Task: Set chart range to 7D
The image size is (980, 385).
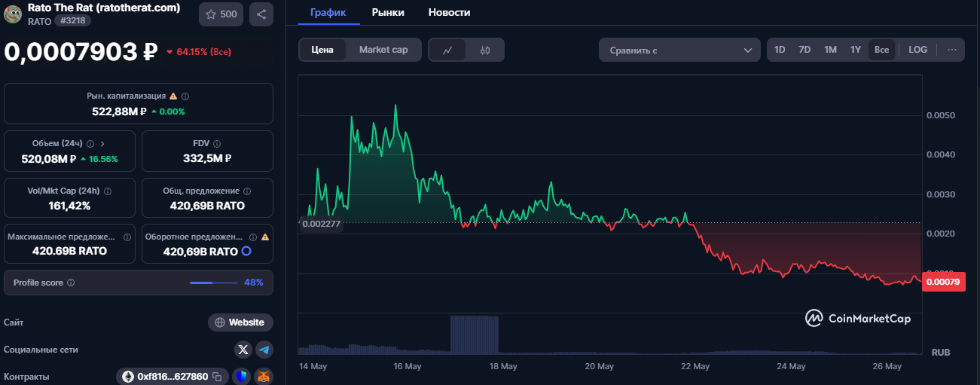Action: pos(804,50)
